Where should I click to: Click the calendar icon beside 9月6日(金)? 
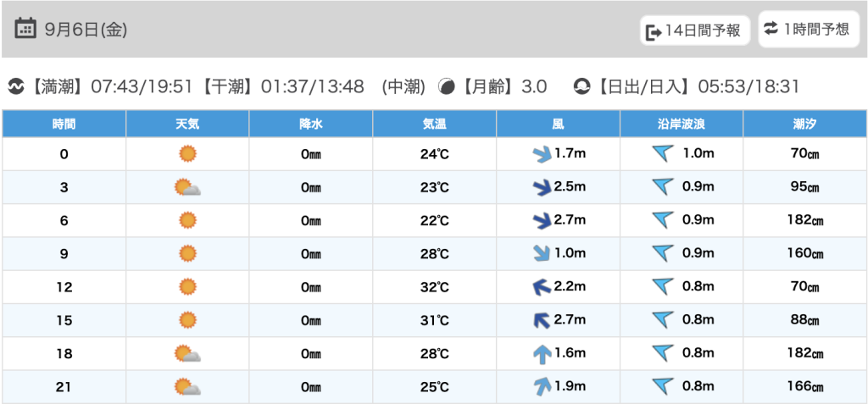[x=25, y=29]
